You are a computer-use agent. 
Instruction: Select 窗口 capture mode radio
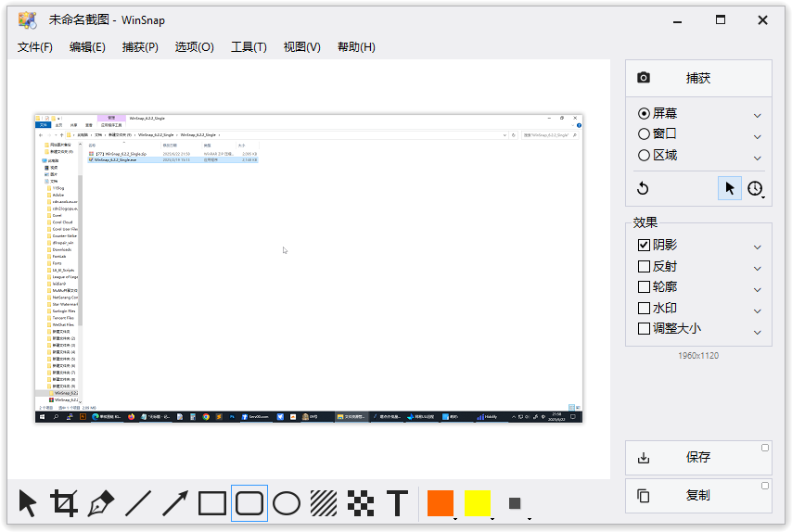point(644,134)
